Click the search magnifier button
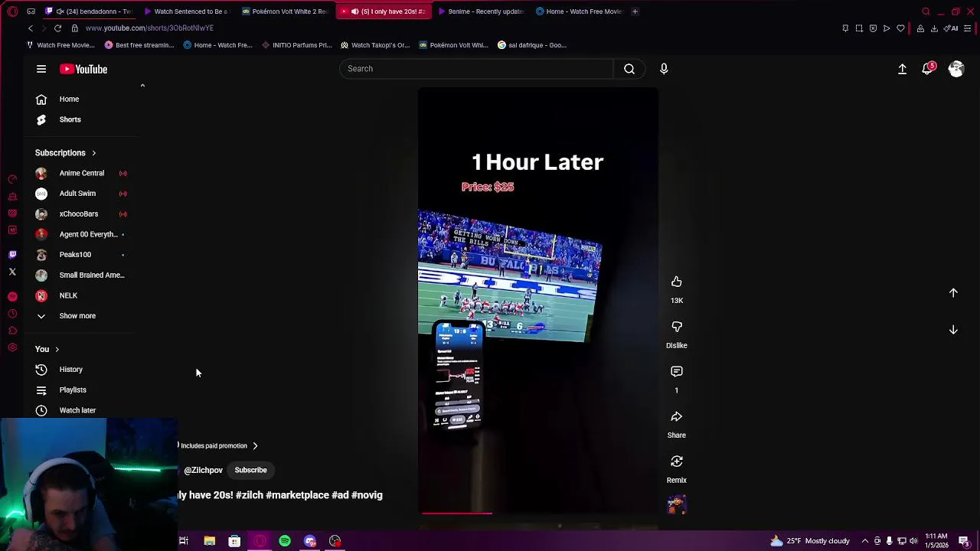Screen dimensions: 980x551 pyautogui.click(x=629, y=69)
